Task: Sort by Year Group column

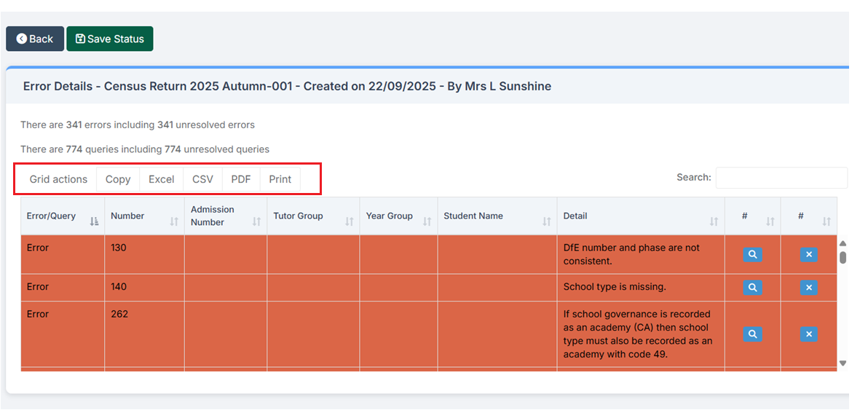Action: pos(427,221)
